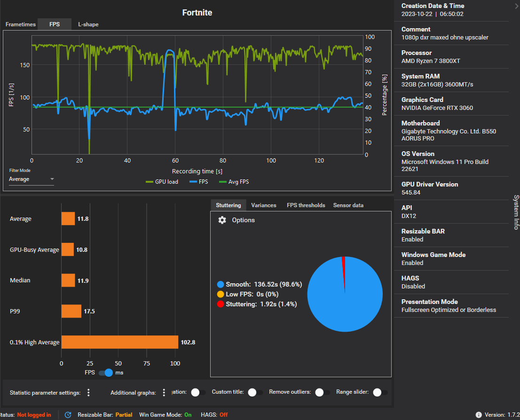The image size is (520, 420).
Task: Click 'AMD Ryzen 7 3800XT' processor value
Action: point(431,61)
